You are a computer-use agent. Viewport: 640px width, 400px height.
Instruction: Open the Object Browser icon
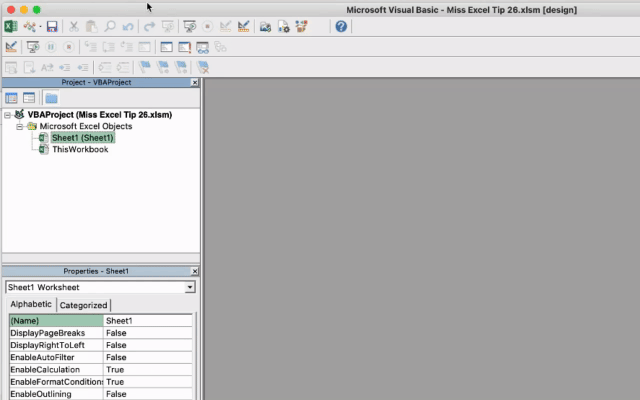coord(302,27)
